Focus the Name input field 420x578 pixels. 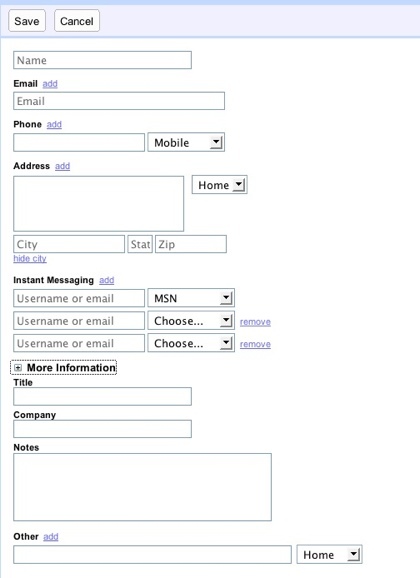point(103,60)
